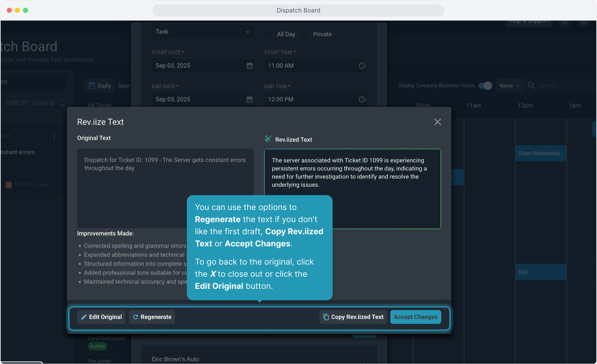Toggle Display Company Business Hours switch
597x364 pixels.
point(485,86)
